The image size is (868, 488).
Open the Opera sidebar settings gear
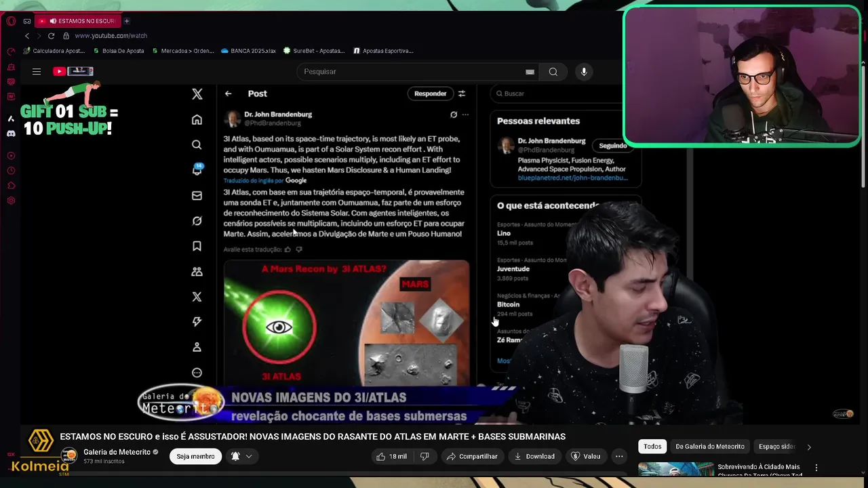[11, 201]
